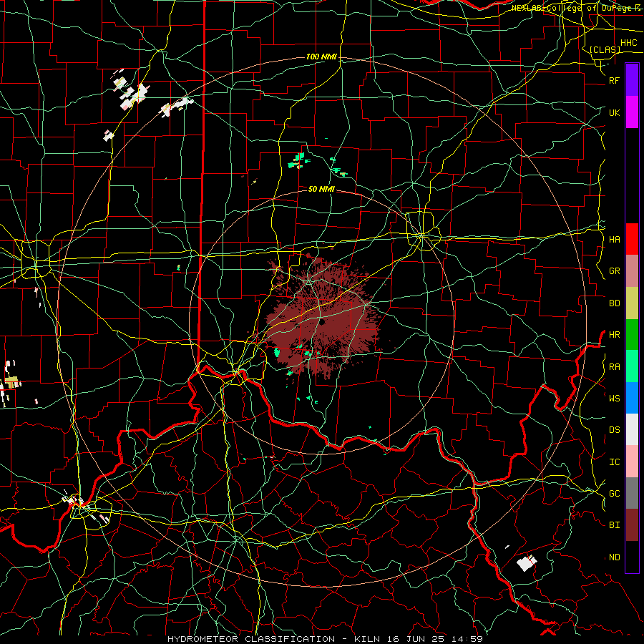Click the "ND" legend label
644x644 pixels.
[x=615, y=557]
